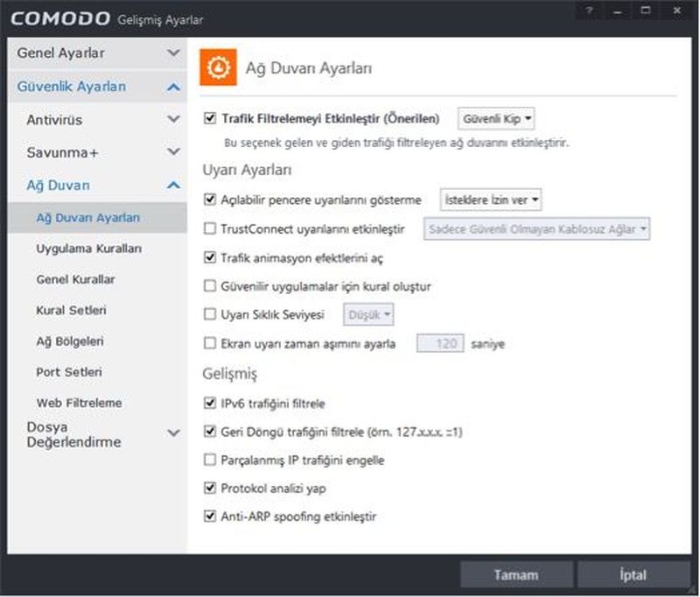
Task: Open the Güvenli Kip dropdown
Action: (x=496, y=118)
